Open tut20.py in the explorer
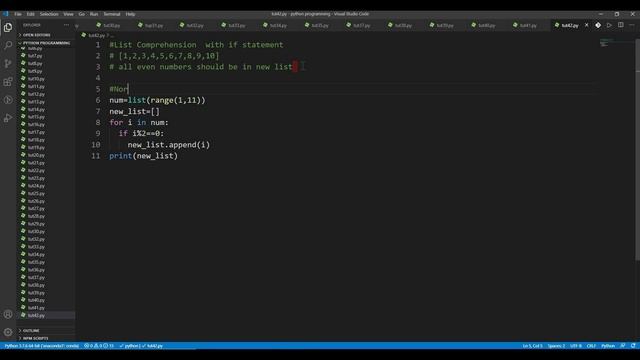Viewport: 640px width, 360px height. (x=36, y=155)
